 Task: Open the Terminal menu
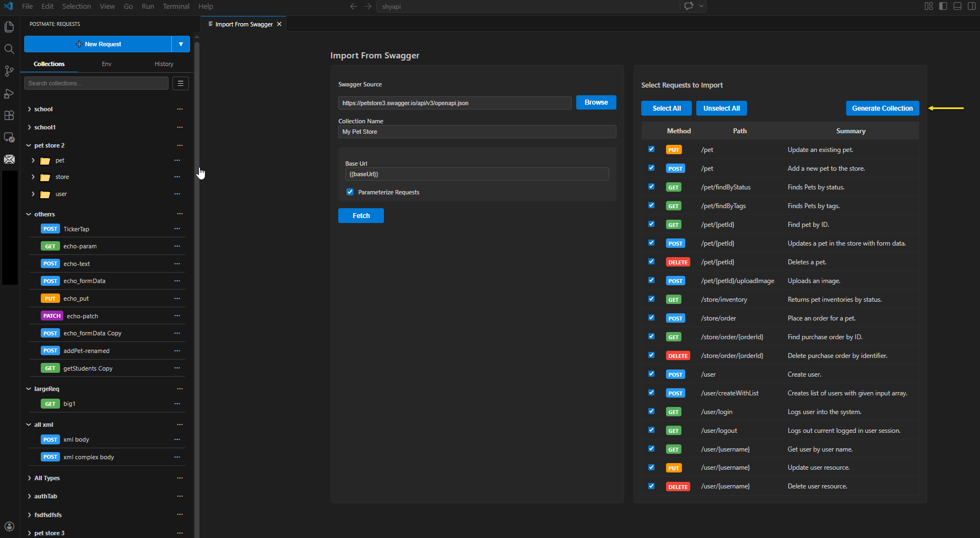pyautogui.click(x=176, y=6)
